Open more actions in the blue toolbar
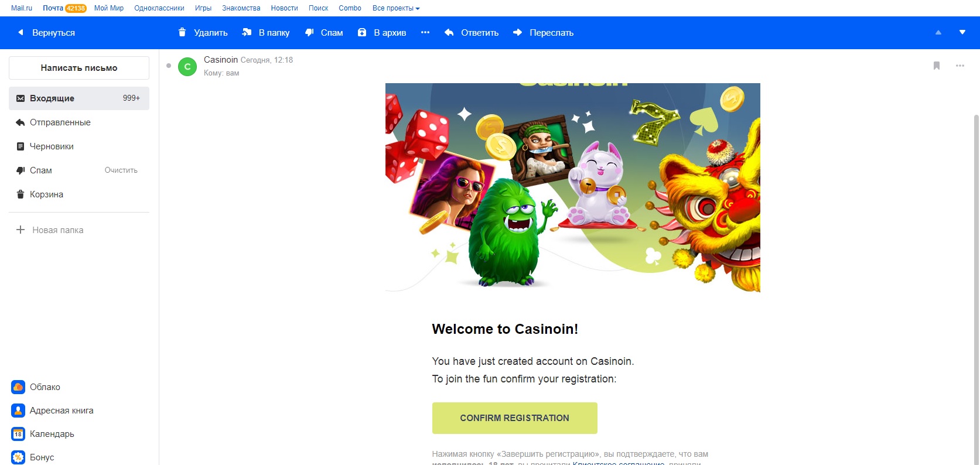Screen dimensions: 980x465 click(x=425, y=33)
